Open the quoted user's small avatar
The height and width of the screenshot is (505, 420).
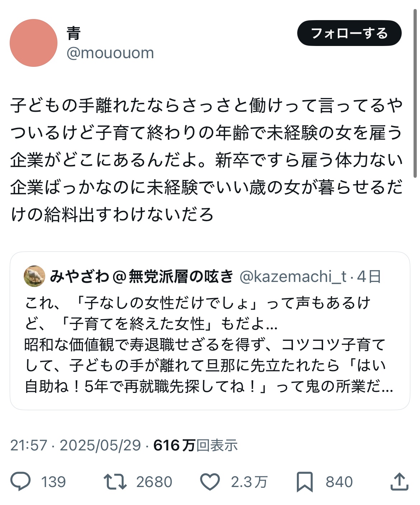pos(34,276)
